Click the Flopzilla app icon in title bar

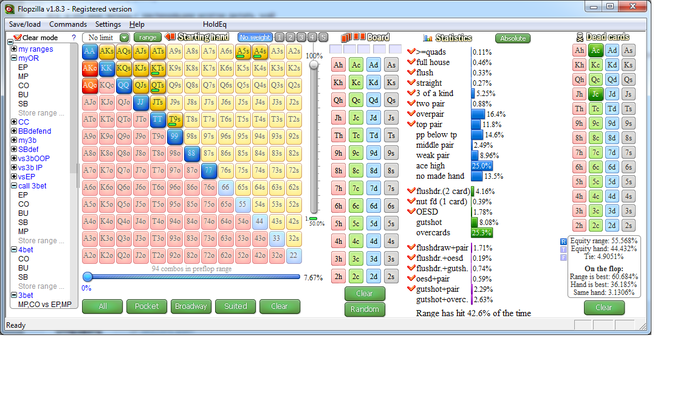pos(9,9)
